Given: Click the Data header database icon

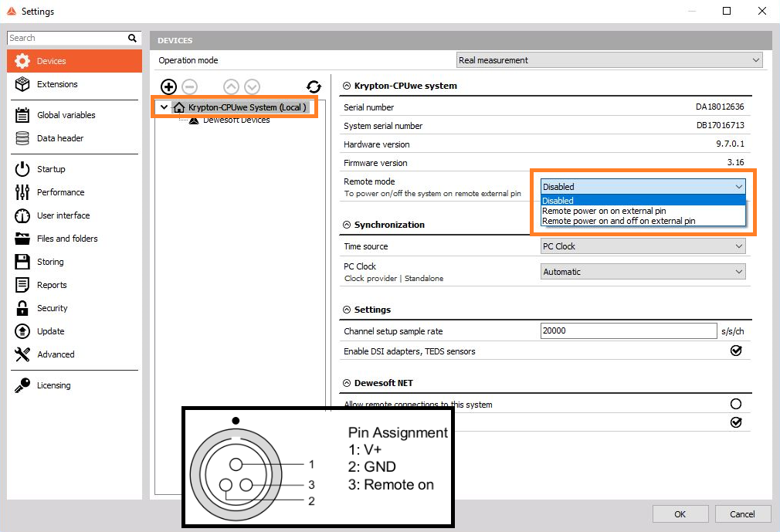Looking at the screenshot, I should tap(22, 138).
